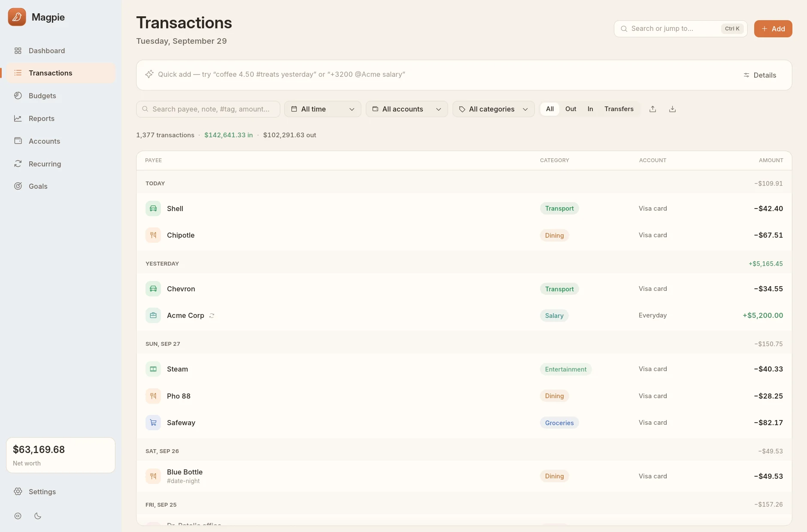Open the All accounts dropdown
Screen dimensions: 807x532
click(407, 109)
